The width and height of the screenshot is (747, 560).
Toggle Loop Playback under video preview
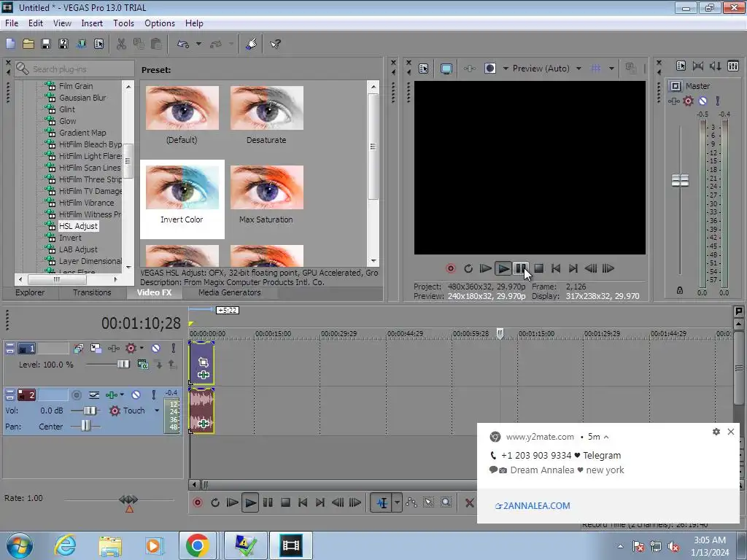coord(468,268)
